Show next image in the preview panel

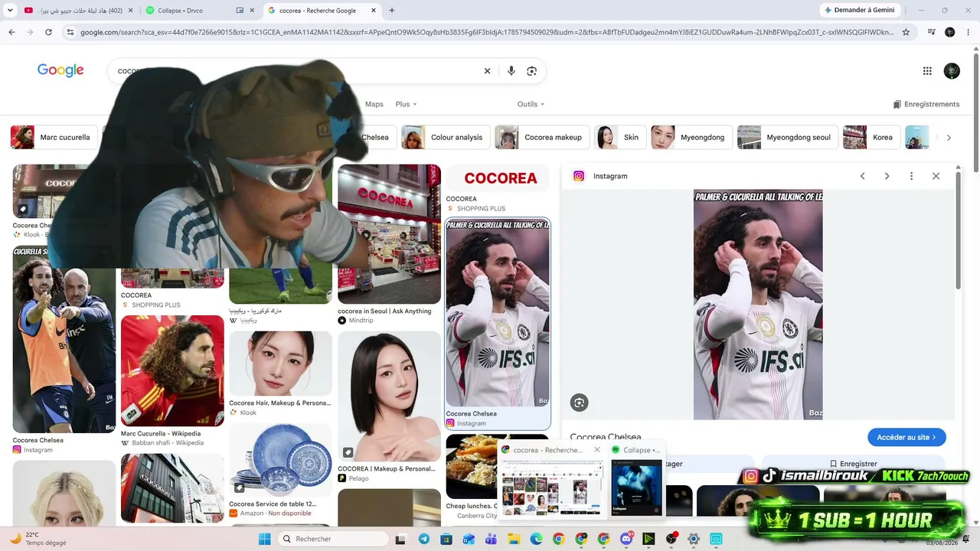(x=887, y=176)
